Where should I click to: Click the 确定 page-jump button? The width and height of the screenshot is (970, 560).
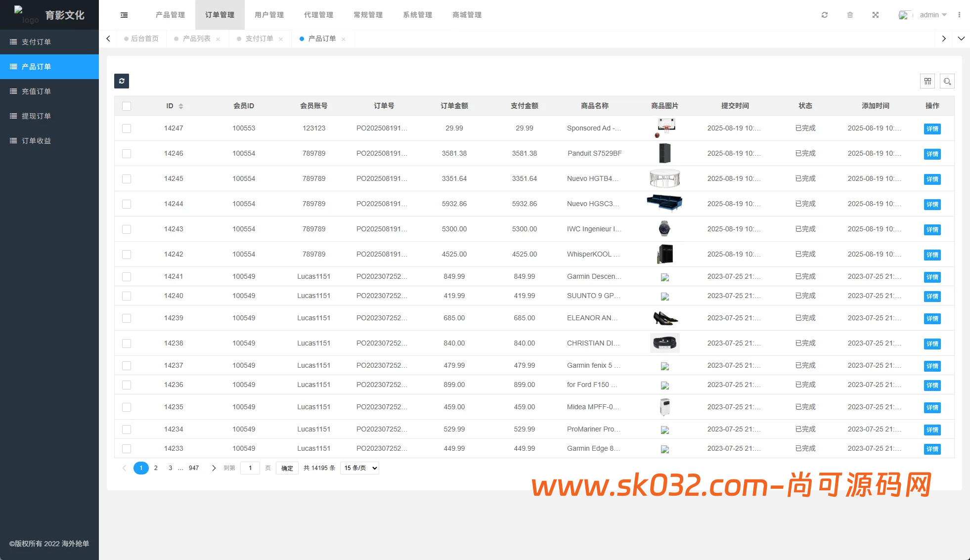click(x=287, y=468)
